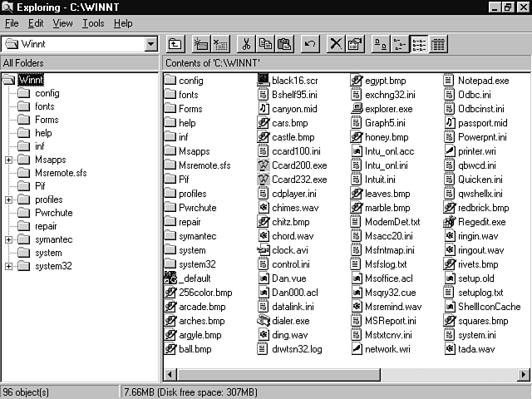Switch to Details view
The image size is (532, 399).
tap(438, 44)
